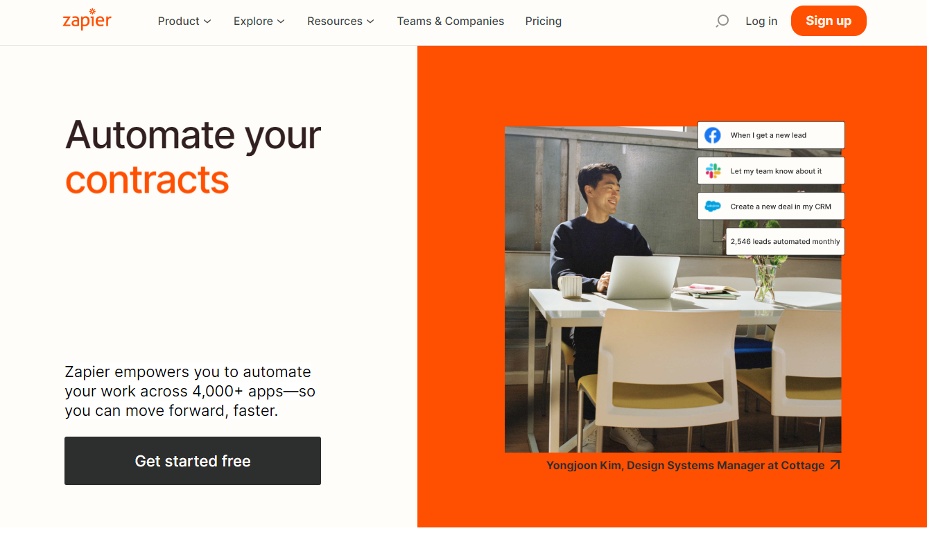Click the Get started free button
This screenshot has height=560, width=927.
[193, 461]
